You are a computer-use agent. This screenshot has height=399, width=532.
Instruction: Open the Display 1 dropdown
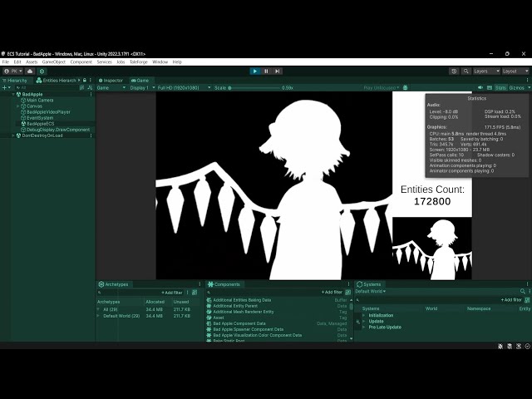pyautogui.click(x=142, y=88)
